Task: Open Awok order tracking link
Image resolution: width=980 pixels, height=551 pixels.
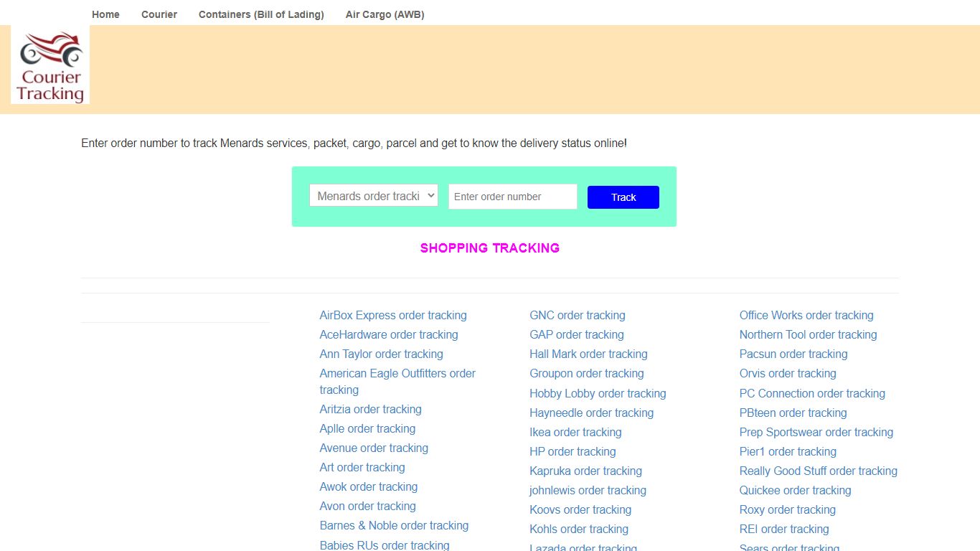Action: (x=369, y=486)
